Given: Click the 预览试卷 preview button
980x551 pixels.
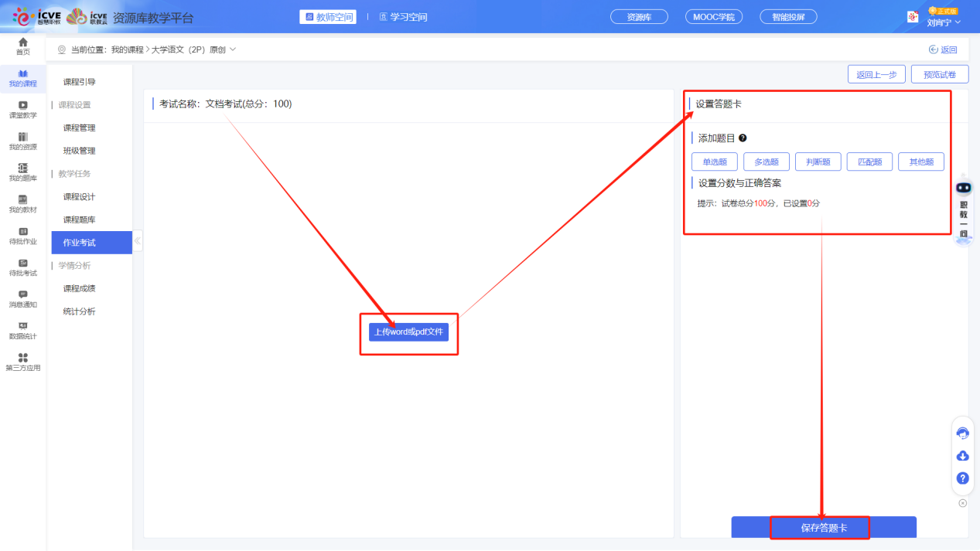Looking at the screenshot, I should (x=941, y=73).
